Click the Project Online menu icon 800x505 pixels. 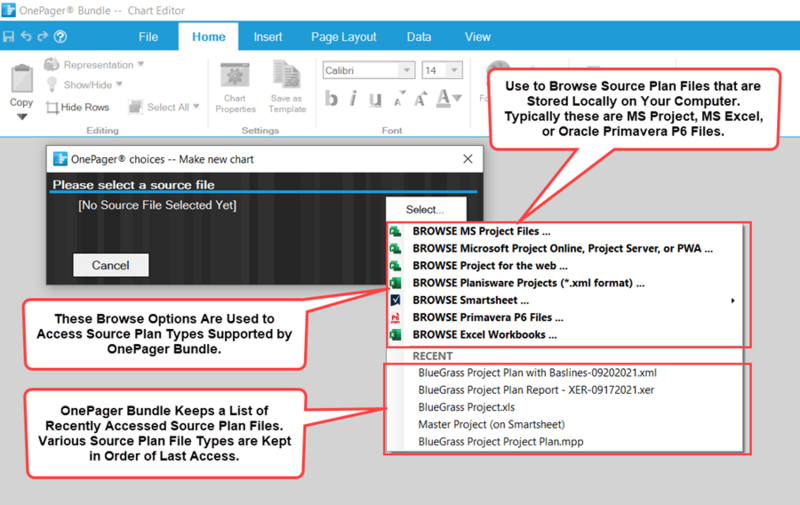(395, 249)
